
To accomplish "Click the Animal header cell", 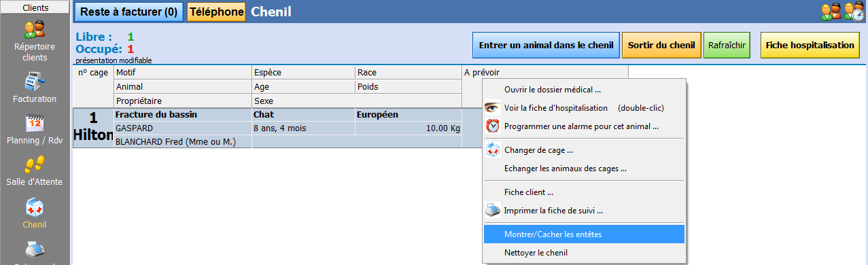I will (x=183, y=86).
